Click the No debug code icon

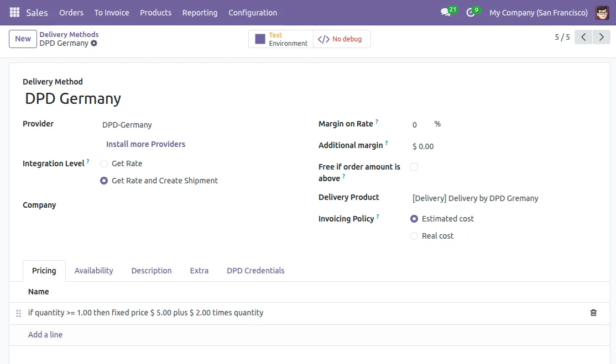click(x=323, y=39)
